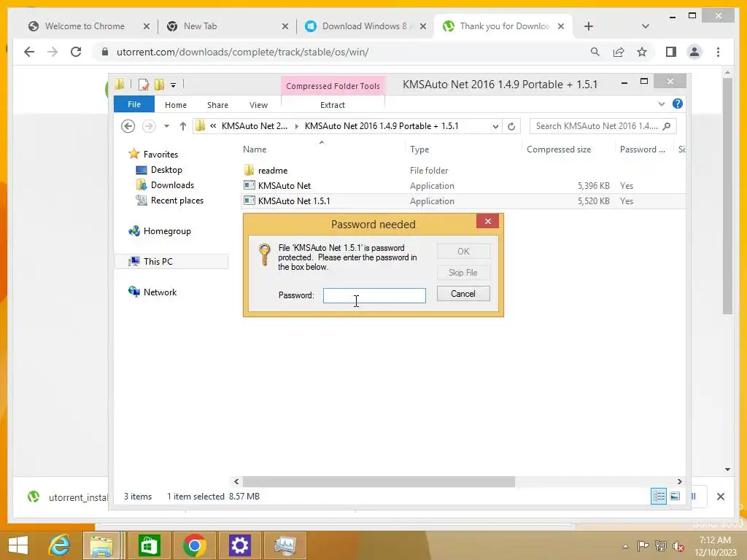This screenshot has height=560, width=747.
Task: Expand the Explorer ribbon chevron
Action: (661, 104)
